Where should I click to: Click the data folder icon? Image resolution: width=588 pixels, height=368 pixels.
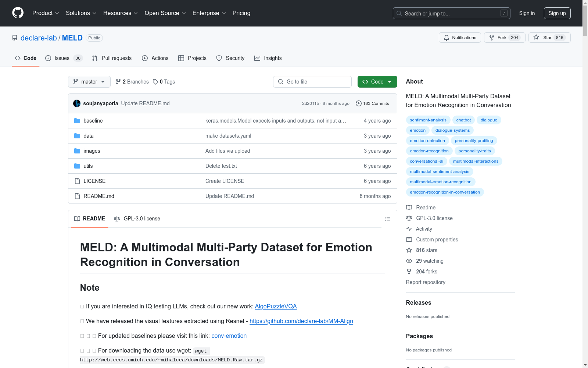(77, 136)
